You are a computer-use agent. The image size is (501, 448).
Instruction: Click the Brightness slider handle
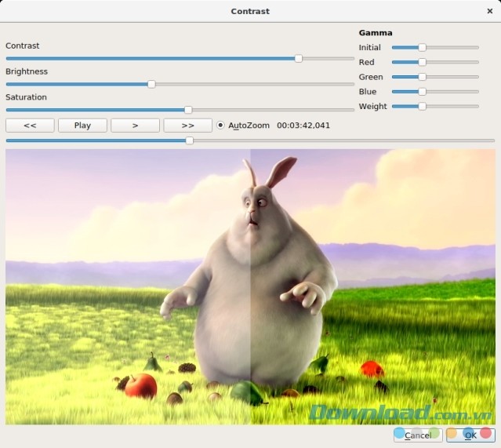click(151, 84)
